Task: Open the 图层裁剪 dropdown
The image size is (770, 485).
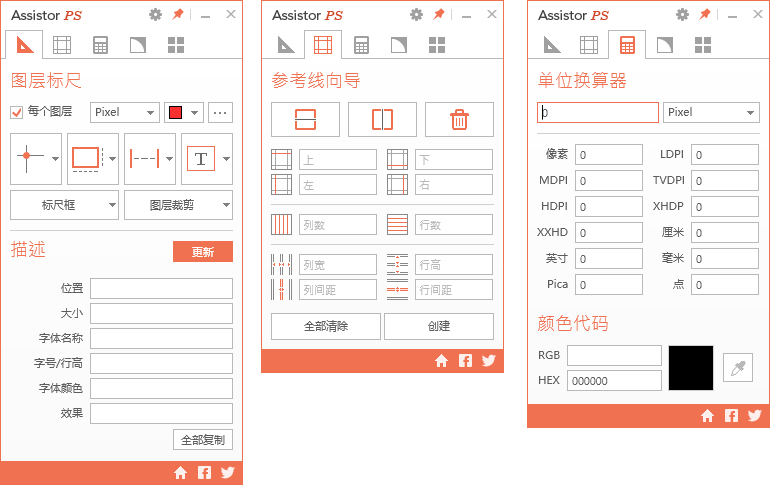Action: click(x=178, y=205)
